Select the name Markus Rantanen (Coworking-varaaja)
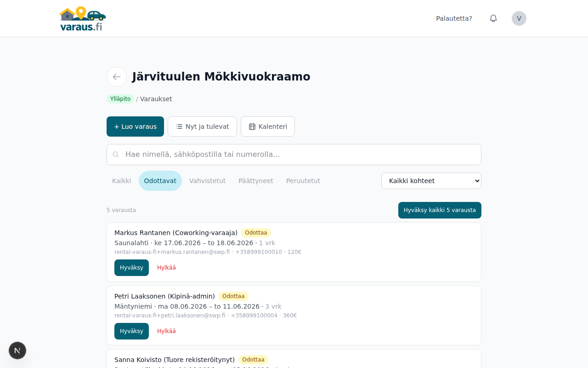588x368 pixels. pos(176,233)
